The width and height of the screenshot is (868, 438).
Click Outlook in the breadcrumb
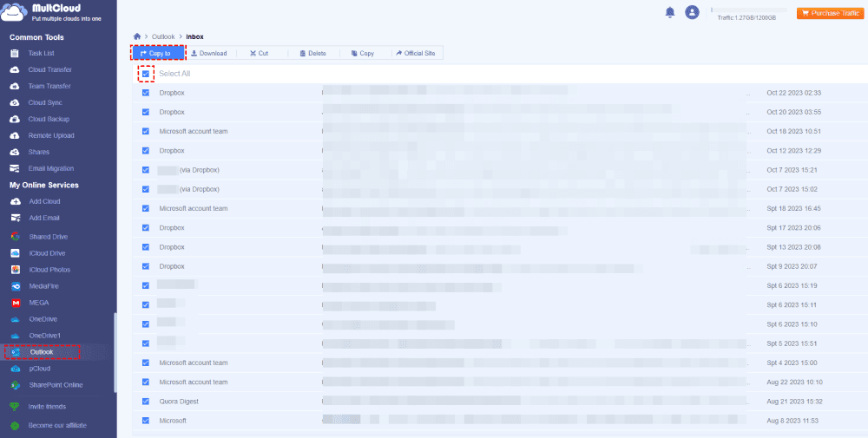163,36
